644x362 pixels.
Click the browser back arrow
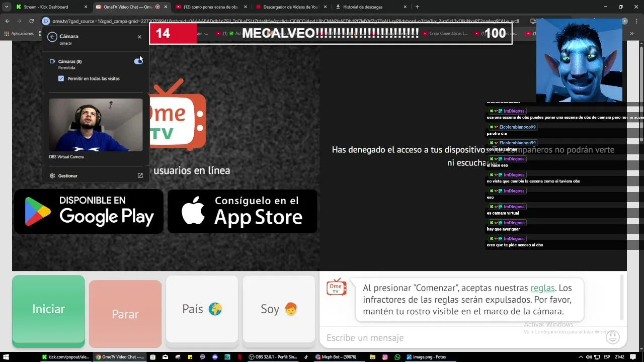coord(7,21)
